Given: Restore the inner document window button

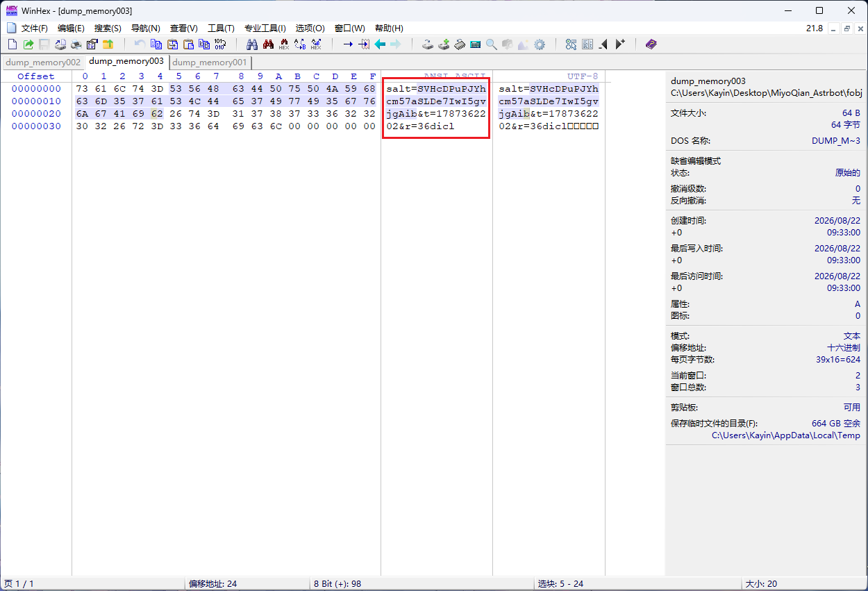Looking at the screenshot, I should point(847,28).
